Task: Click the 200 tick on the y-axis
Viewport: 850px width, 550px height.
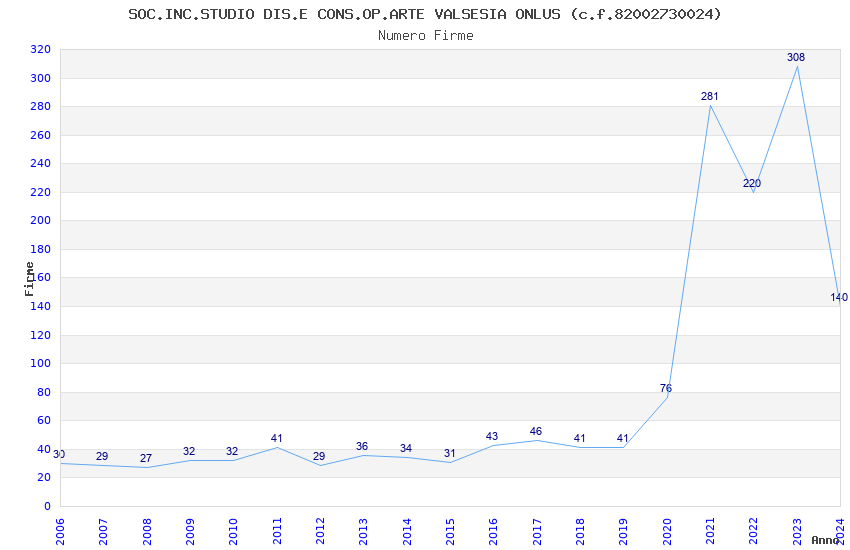Action: tap(41, 221)
